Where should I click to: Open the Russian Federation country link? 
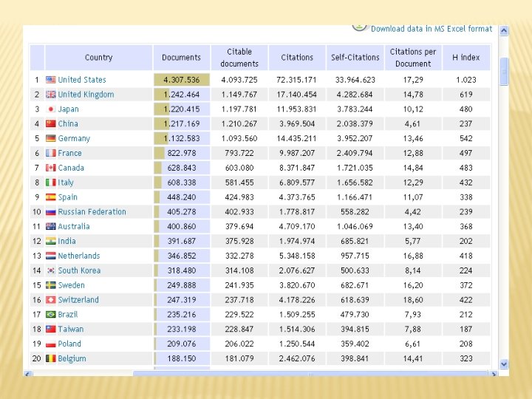click(92, 212)
